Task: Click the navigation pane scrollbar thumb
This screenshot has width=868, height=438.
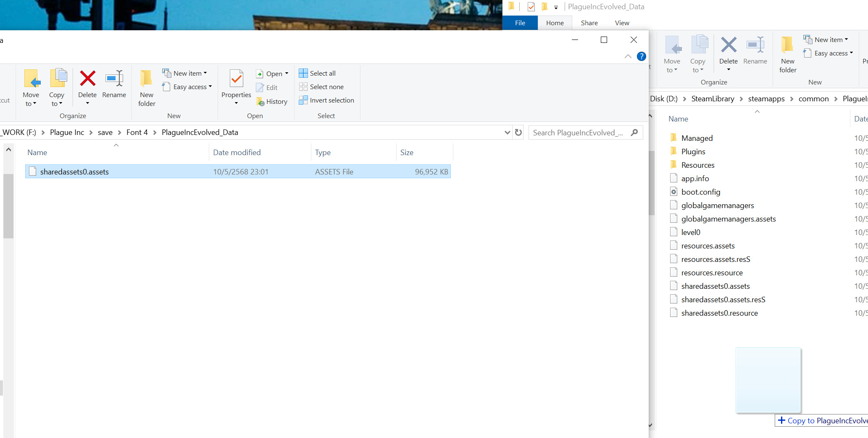Action: pos(8,206)
